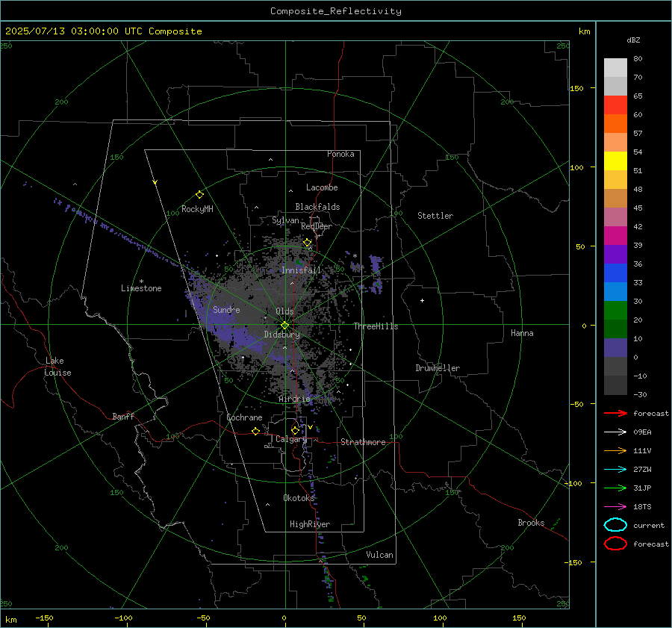Click the Lake Louise label
Screen dimensions: 672x628
tap(57, 367)
